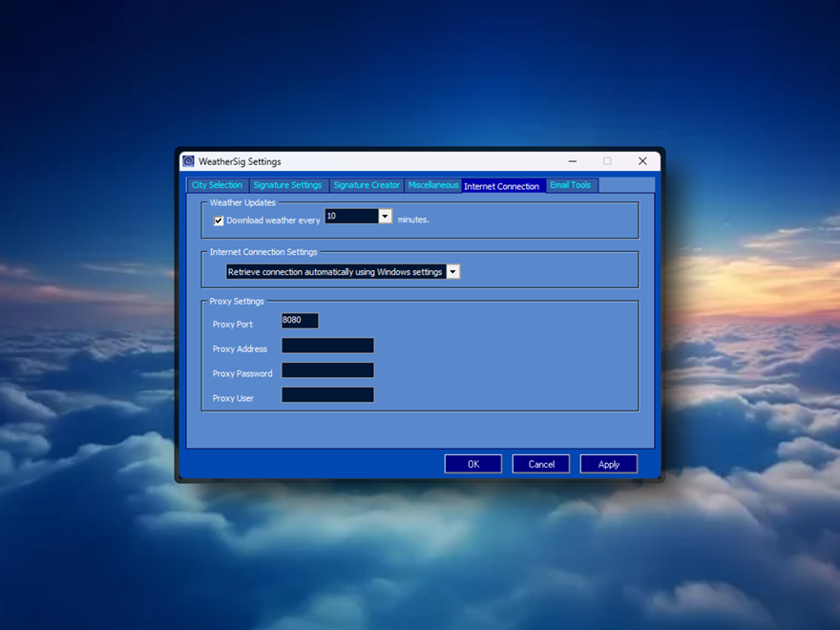Click the Cancel button
This screenshot has height=630, width=840.
[541, 464]
